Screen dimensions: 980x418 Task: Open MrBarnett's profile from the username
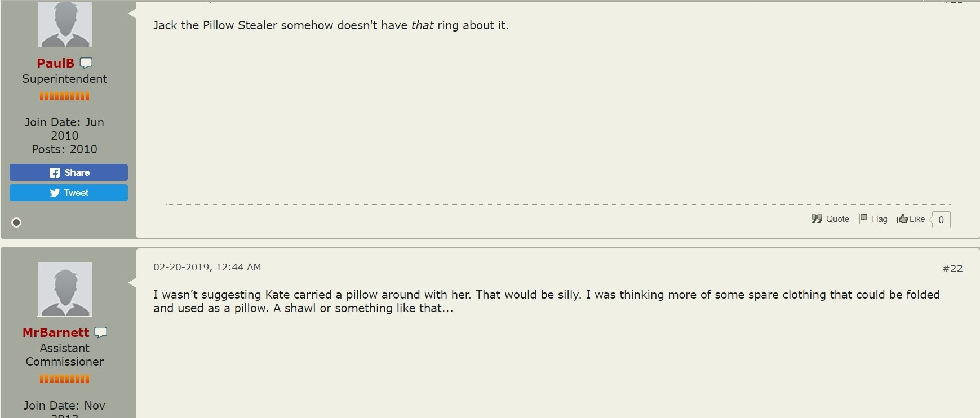tap(56, 332)
